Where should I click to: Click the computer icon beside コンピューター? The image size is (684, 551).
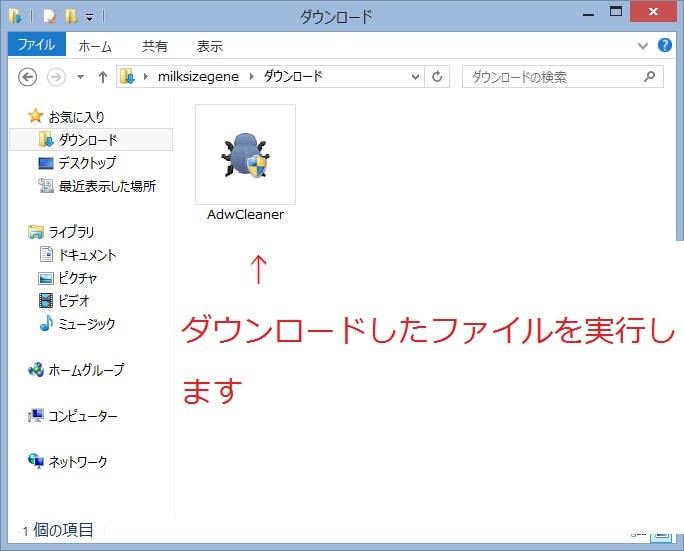pyautogui.click(x=35, y=415)
